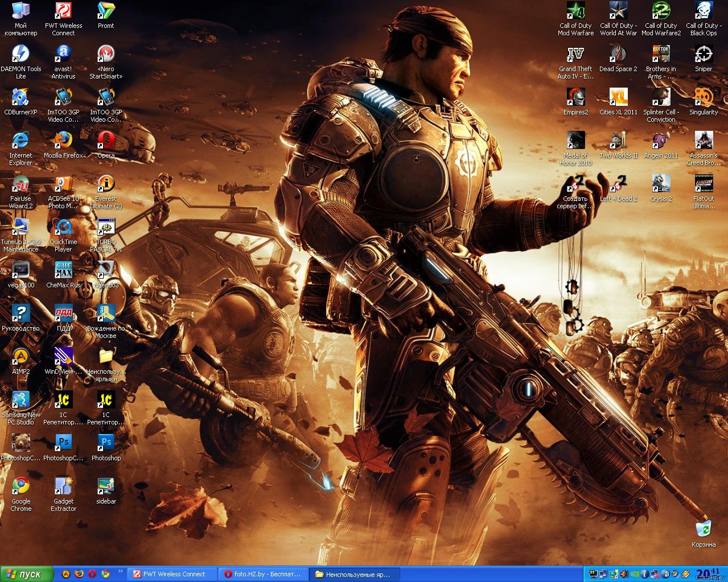Open the Nuendo3 desktop shortcut
Screen dimensions: 728x582
point(106,274)
